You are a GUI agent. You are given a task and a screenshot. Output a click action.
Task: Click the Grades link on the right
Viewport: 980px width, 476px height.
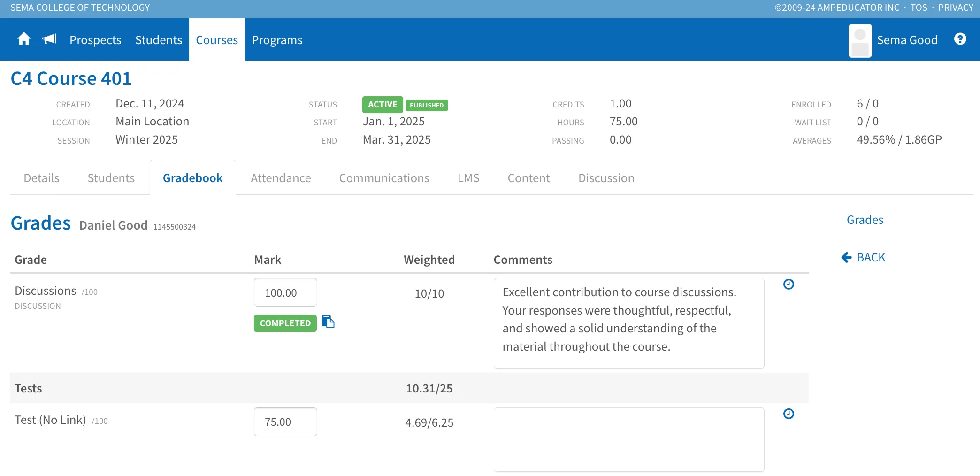865,220
